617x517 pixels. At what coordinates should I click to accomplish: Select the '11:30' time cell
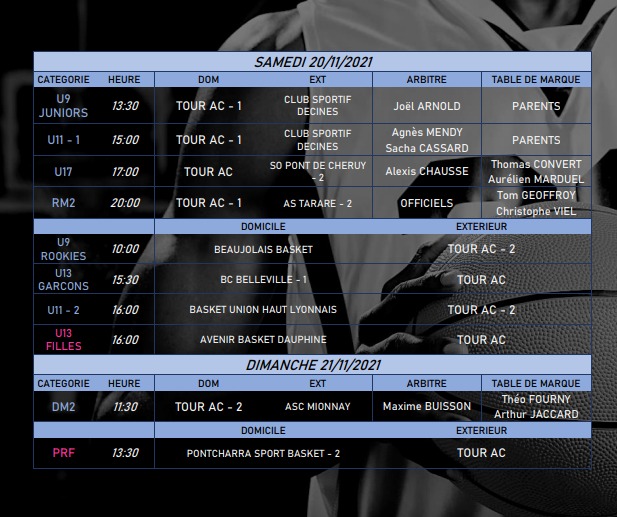click(x=125, y=406)
